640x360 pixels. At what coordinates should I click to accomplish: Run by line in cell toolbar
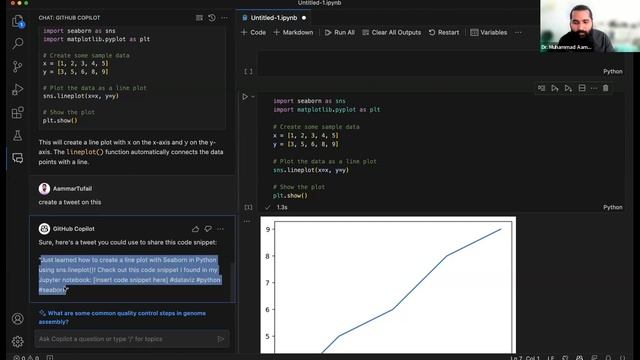pos(541,88)
